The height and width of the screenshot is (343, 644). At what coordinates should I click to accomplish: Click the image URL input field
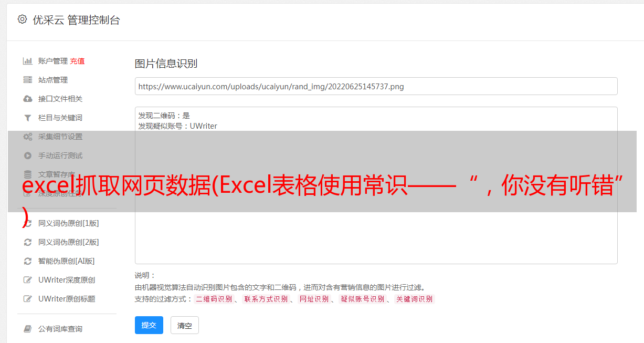click(376, 86)
